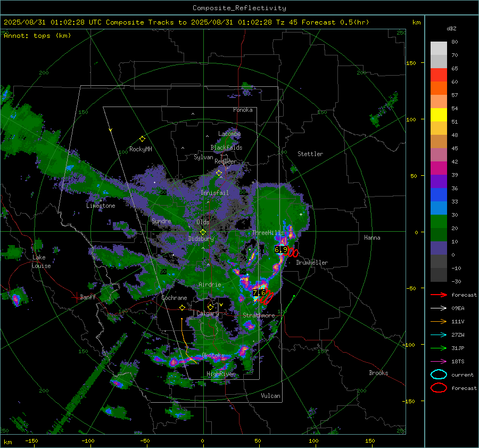Select storm cell labeled 7.6 near Strathmore
Viewport: 479px width, 448px height.
(x=259, y=293)
